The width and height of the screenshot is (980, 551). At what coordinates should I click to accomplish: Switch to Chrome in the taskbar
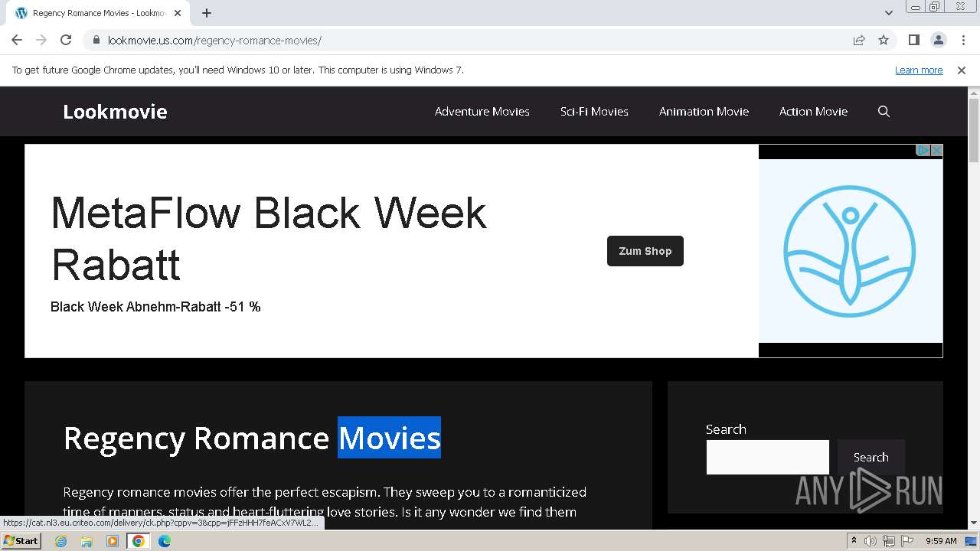(x=139, y=541)
